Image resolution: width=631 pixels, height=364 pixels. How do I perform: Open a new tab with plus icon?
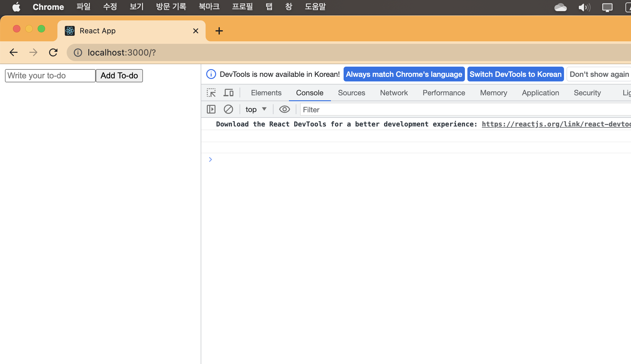point(219,31)
